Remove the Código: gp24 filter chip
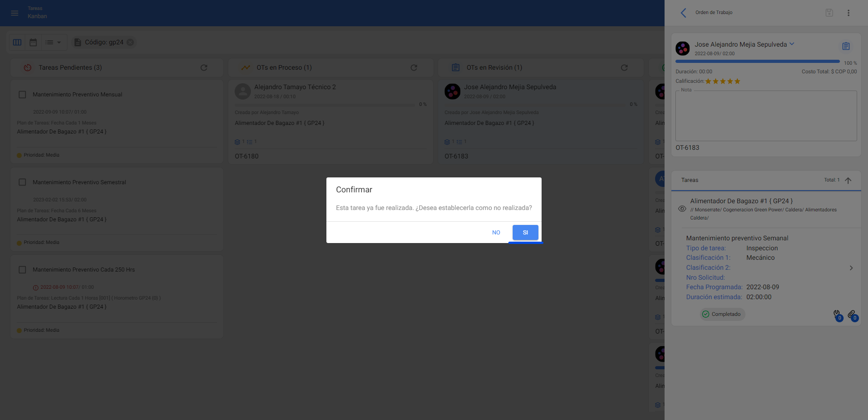 [x=130, y=42]
